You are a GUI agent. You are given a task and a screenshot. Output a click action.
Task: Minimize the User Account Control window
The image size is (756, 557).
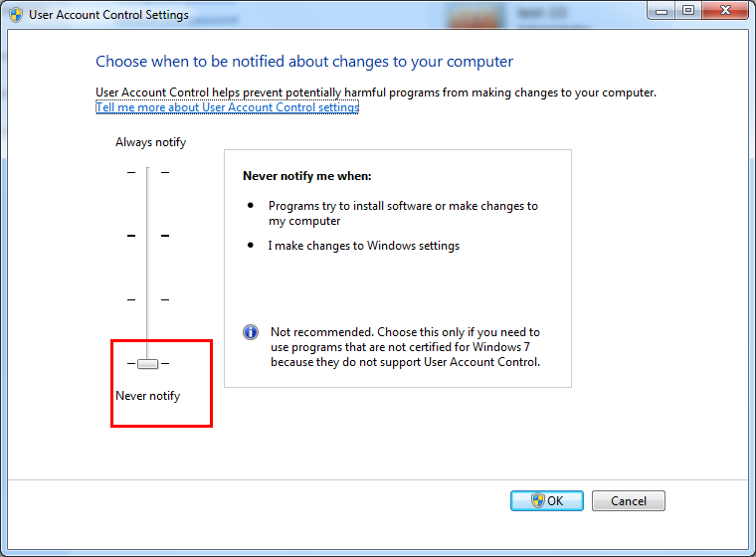pyautogui.click(x=661, y=11)
